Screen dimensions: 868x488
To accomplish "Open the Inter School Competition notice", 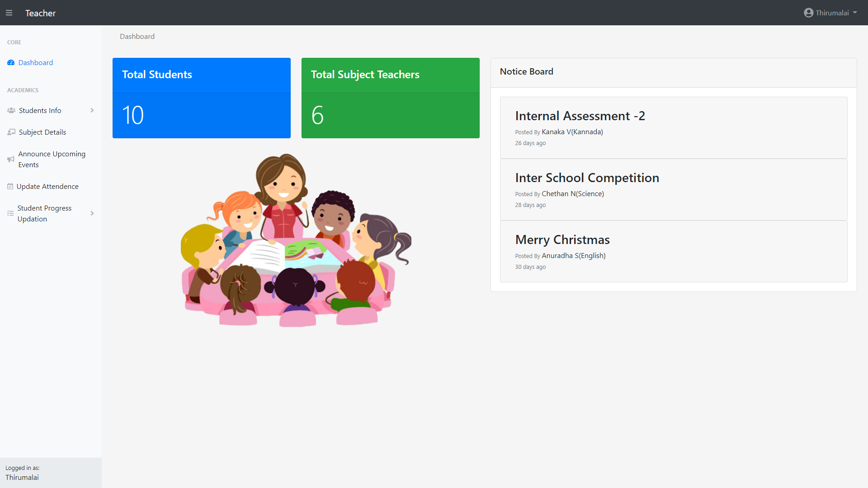I will (x=587, y=178).
